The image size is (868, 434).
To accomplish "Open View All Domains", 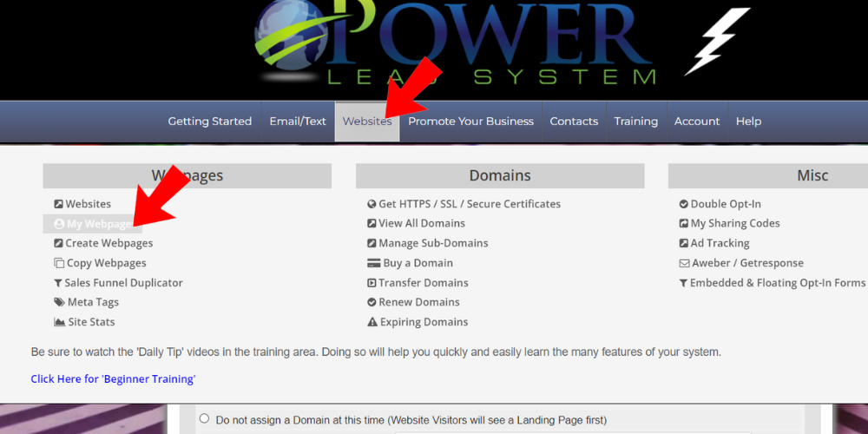I will point(422,224).
